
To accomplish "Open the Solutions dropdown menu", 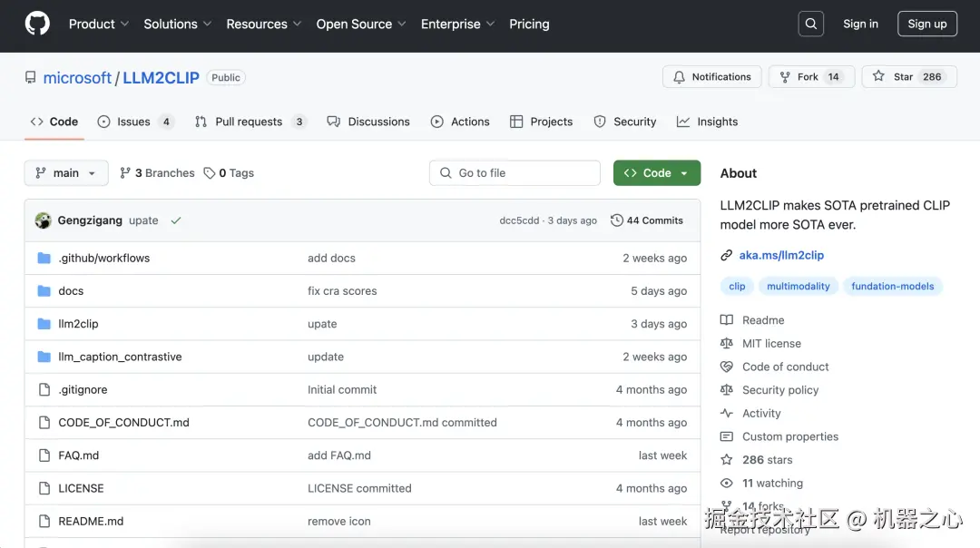I will pos(178,24).
